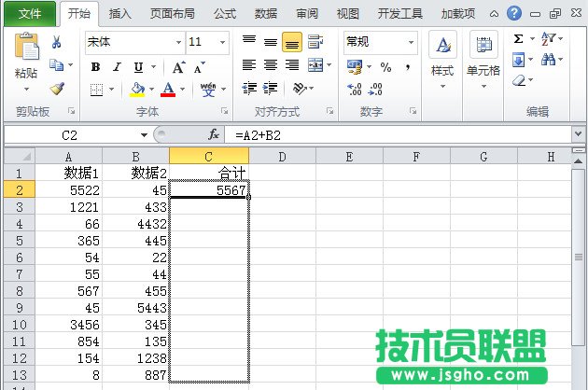Click the Copy icon

(x=56, y=65)
